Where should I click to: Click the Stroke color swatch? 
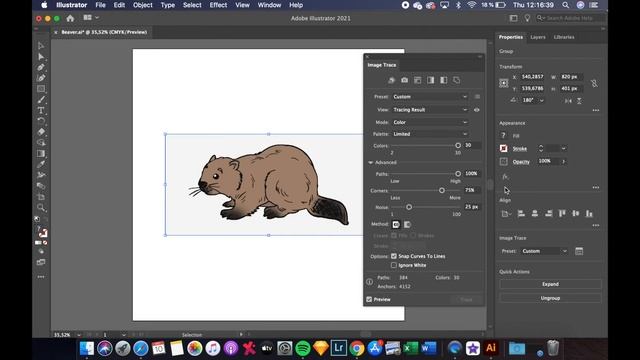(x=504, y=149)
